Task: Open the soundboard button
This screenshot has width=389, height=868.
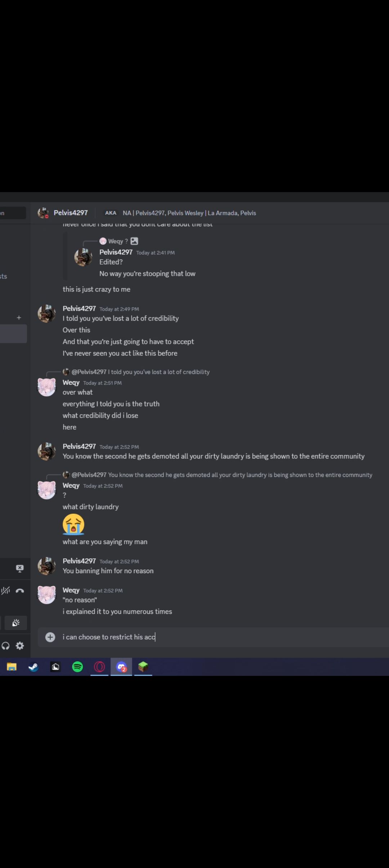Action: click(16, 623)
